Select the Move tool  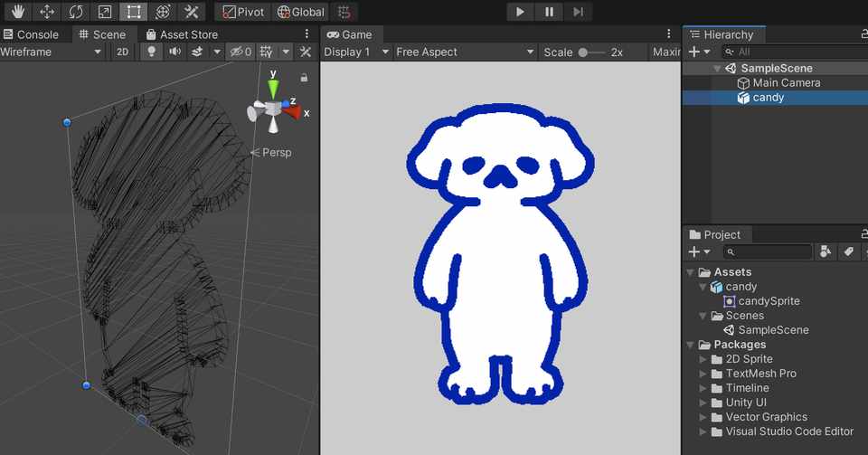(x=46, y=12)
